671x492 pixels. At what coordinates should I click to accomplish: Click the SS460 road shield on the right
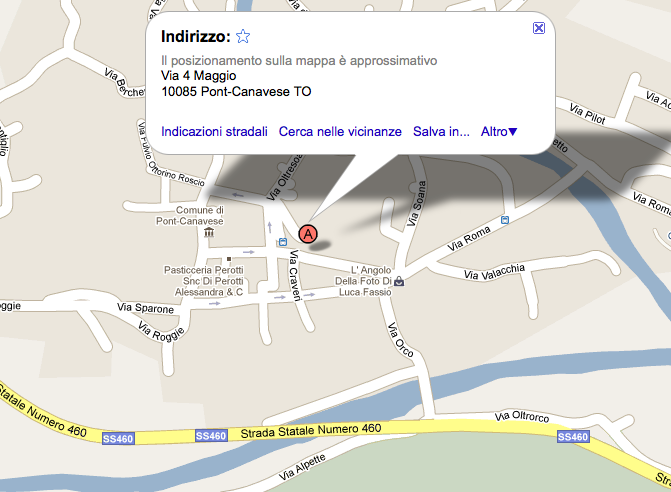(x=573, y=437)
